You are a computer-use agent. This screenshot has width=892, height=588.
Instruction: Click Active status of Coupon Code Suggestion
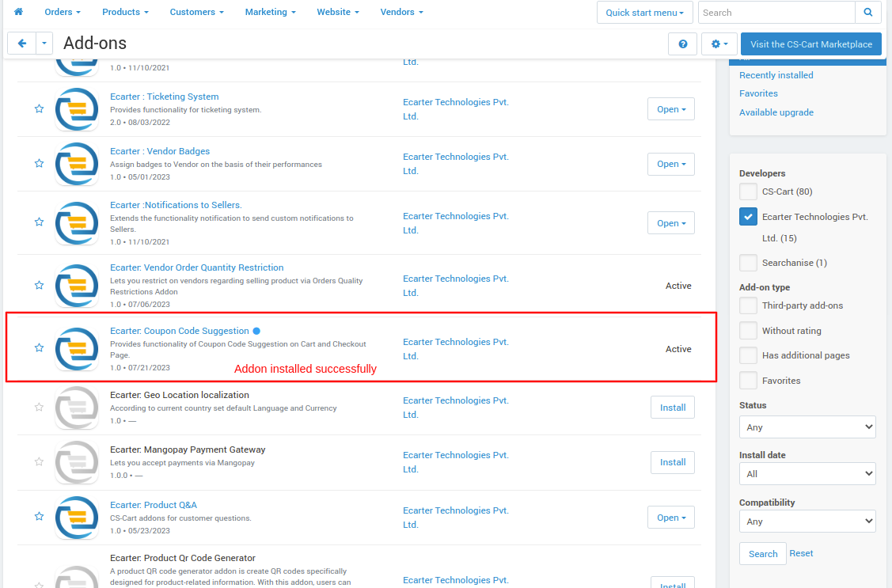678,349
